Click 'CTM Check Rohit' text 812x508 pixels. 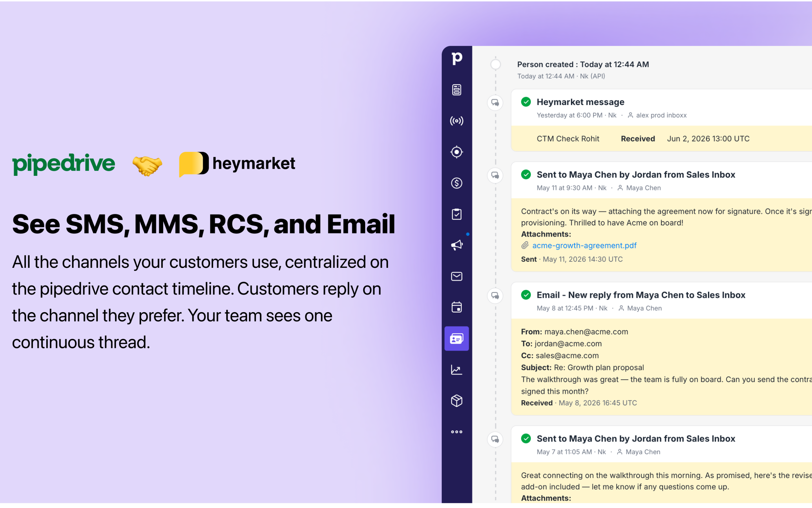[x=568, y=139]
